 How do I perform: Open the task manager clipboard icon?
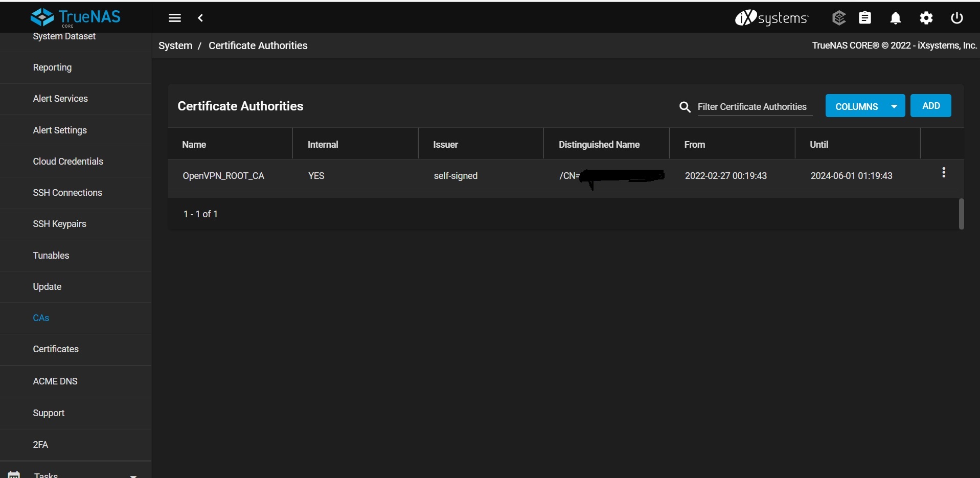coord(864,18)
